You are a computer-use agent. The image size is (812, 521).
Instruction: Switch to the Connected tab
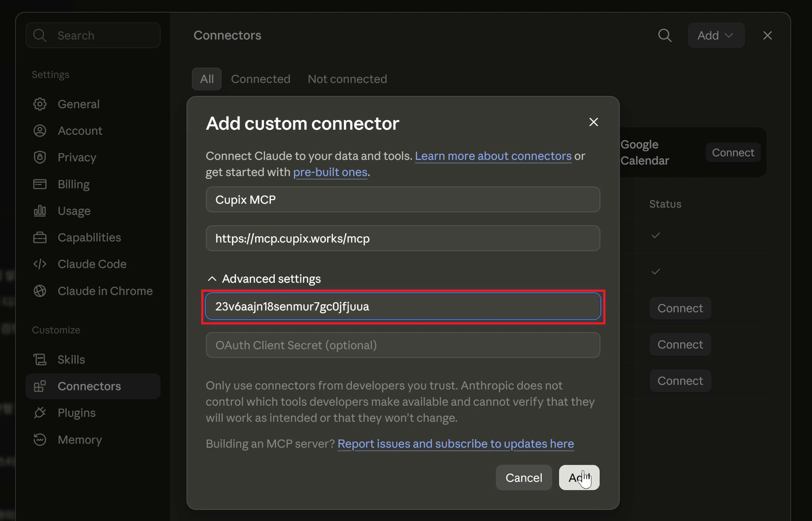click(260, 79)
